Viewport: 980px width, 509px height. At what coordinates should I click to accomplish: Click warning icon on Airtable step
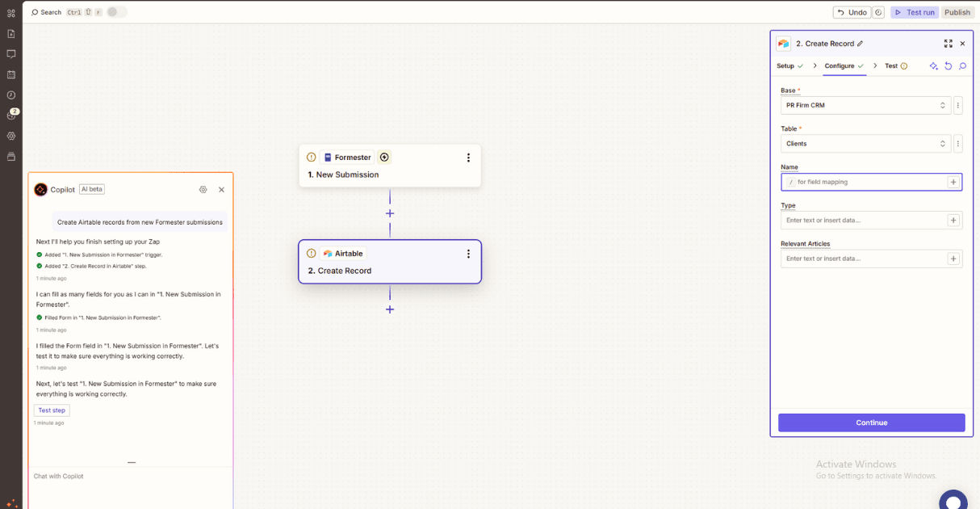[312, 254]
